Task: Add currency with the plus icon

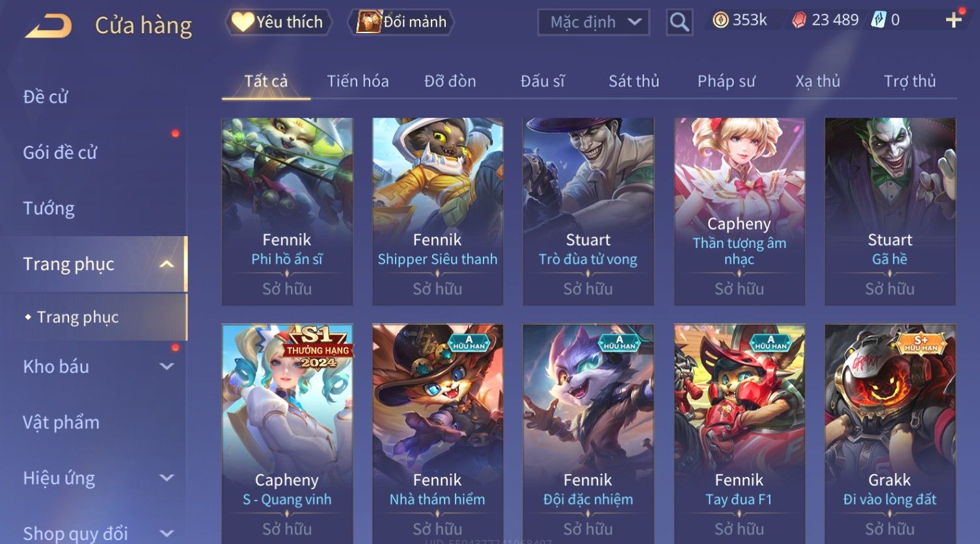Action: [953, 20]
